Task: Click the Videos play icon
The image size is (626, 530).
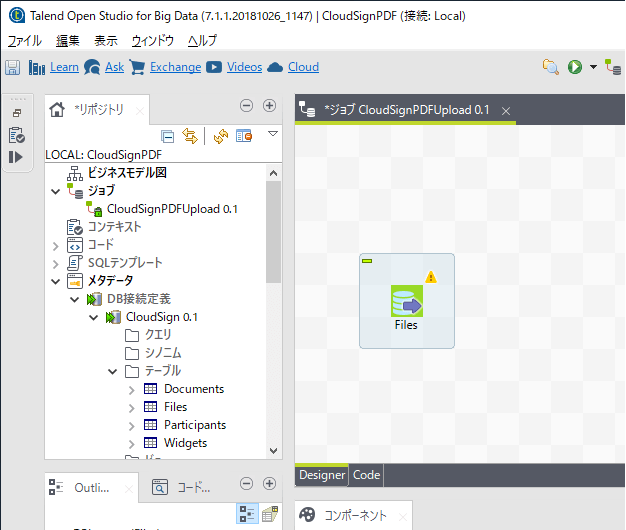Action: [x=214, y=67]
